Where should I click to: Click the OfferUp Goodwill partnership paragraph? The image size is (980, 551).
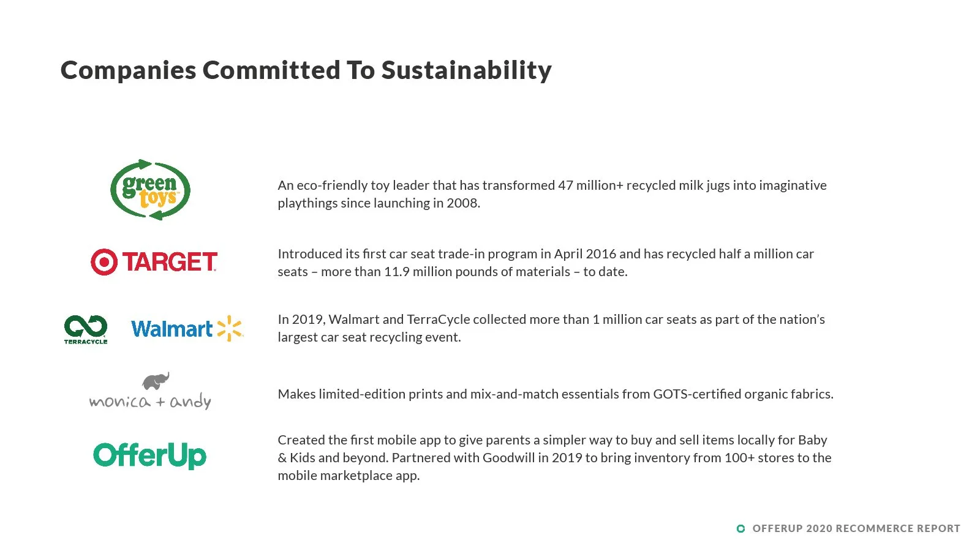click(x=554, y=457)
